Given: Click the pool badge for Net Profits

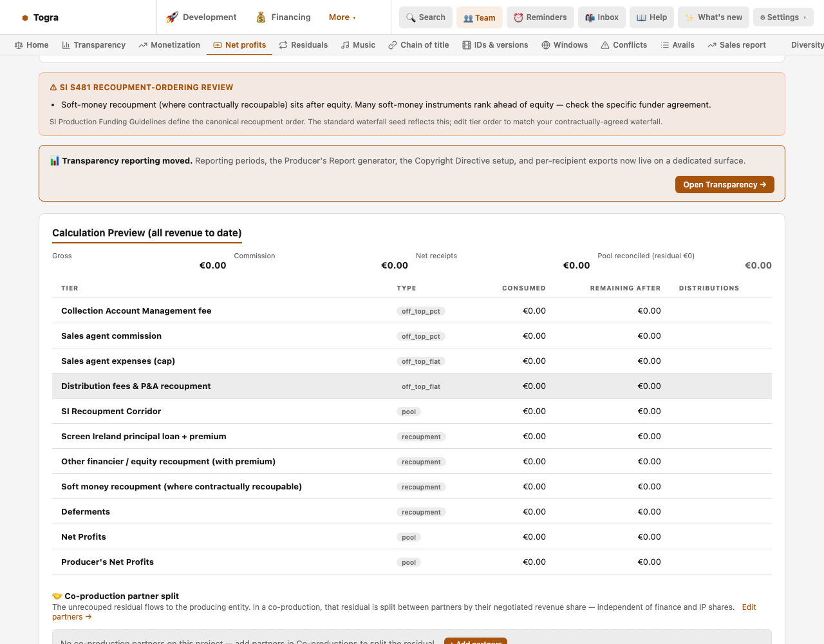Looking at the screenshot, I should pyautogui.click(x=409, y=537).
